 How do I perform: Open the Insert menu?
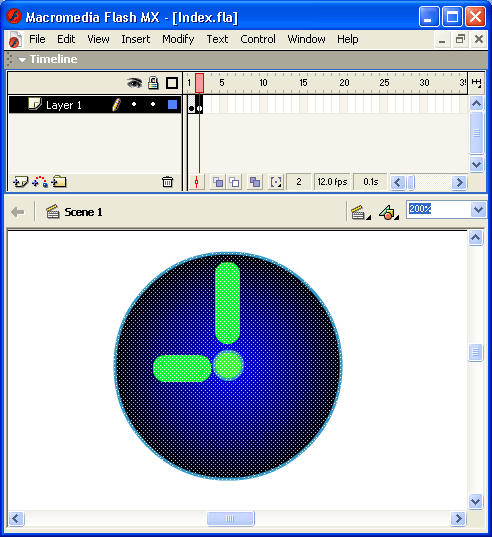(x=136, y=39)
